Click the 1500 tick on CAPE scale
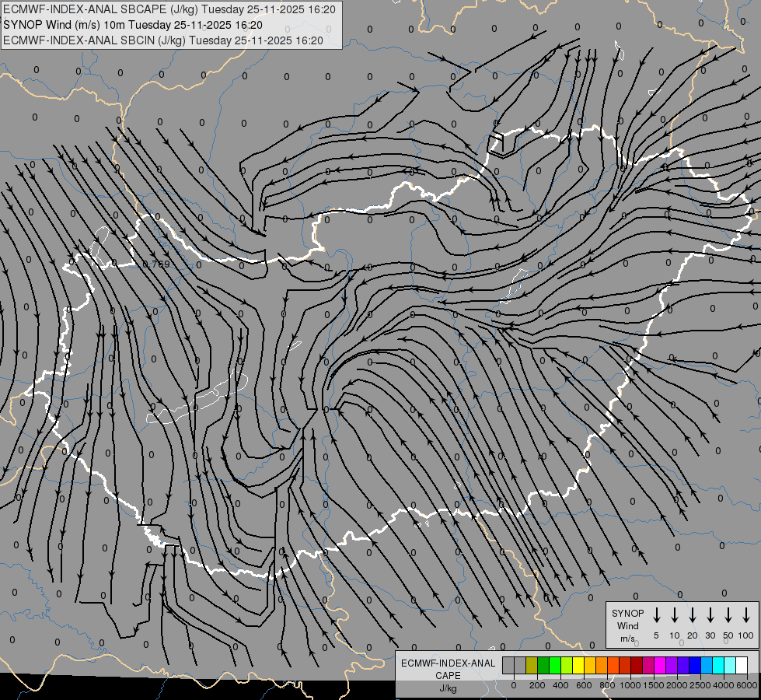Screen dimensions: 761x700 [653, 685]
